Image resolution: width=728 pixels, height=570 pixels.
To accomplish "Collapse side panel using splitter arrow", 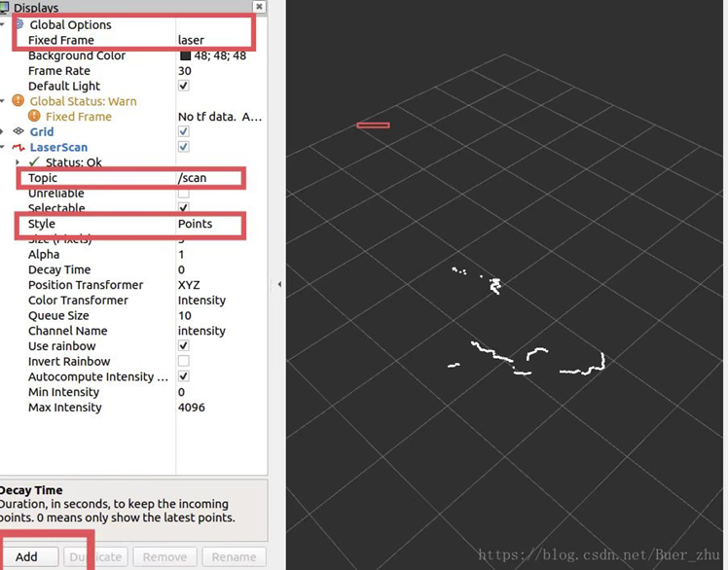I will tap(279, 284).
